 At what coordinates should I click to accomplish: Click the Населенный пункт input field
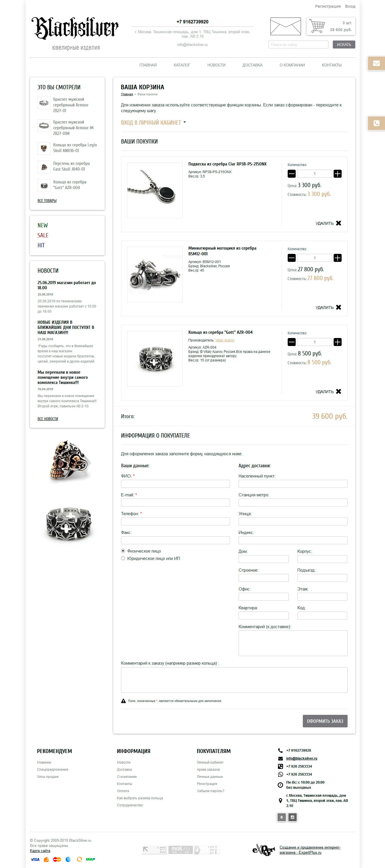tap(293, 484)
